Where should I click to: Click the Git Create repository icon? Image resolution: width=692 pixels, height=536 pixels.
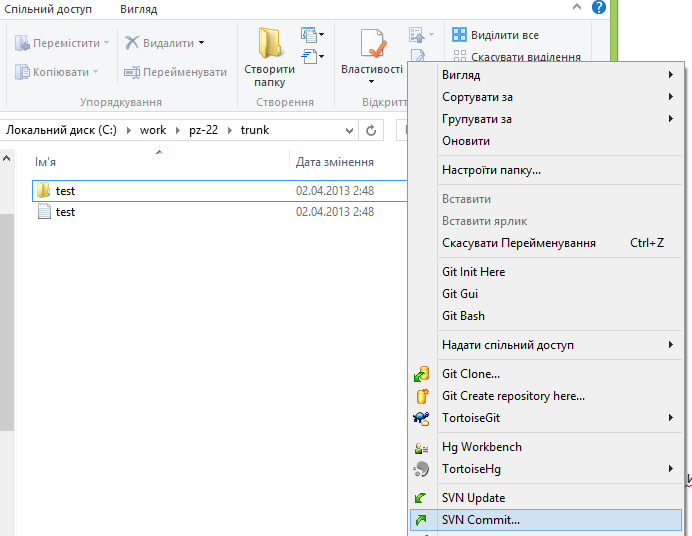(x=422, y=396)
